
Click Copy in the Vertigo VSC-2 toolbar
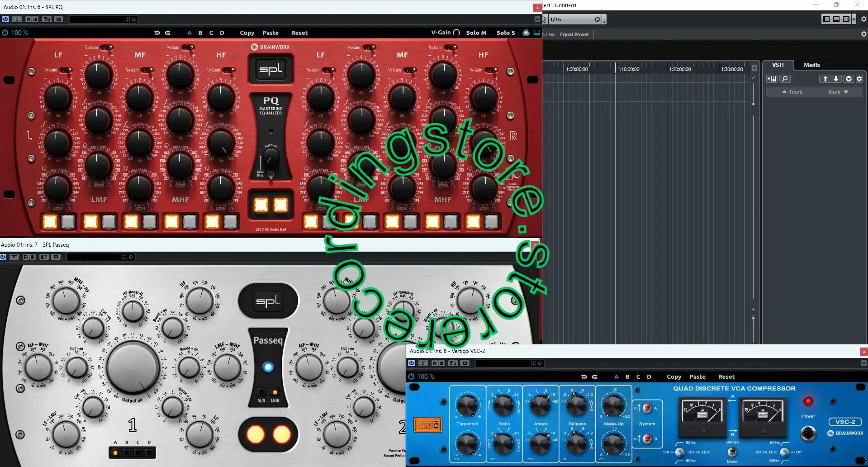click(x=674, y=376)
